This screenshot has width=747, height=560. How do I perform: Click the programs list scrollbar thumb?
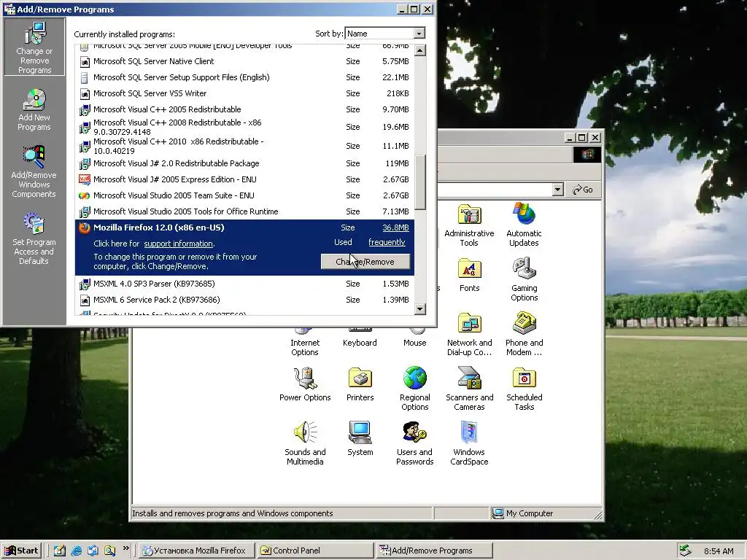point(419,183)
